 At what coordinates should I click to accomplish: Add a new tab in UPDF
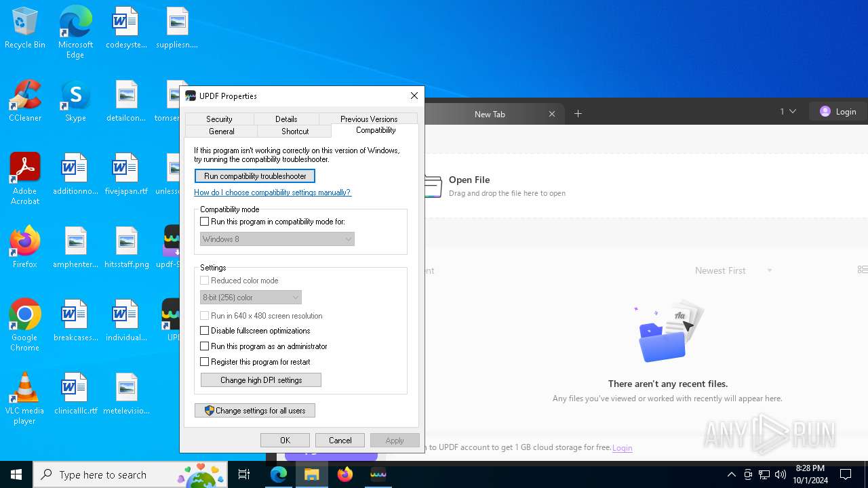click(x=578, y=114)
